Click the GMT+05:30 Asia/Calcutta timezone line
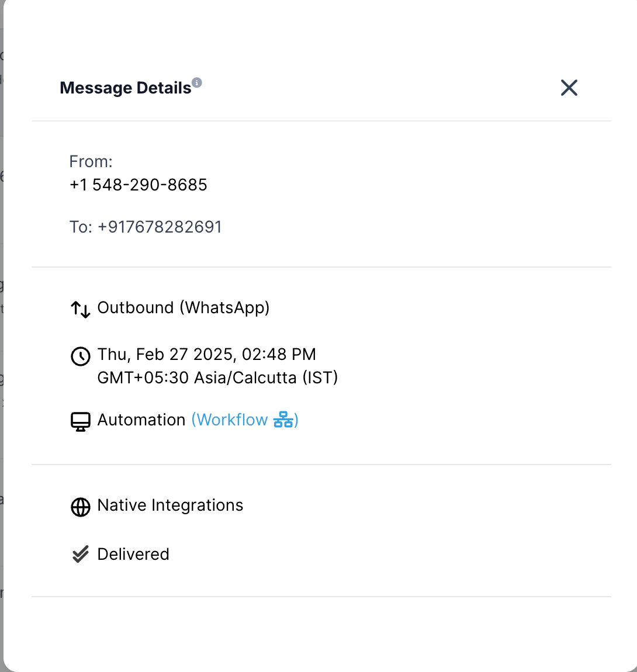 point(217,377)
